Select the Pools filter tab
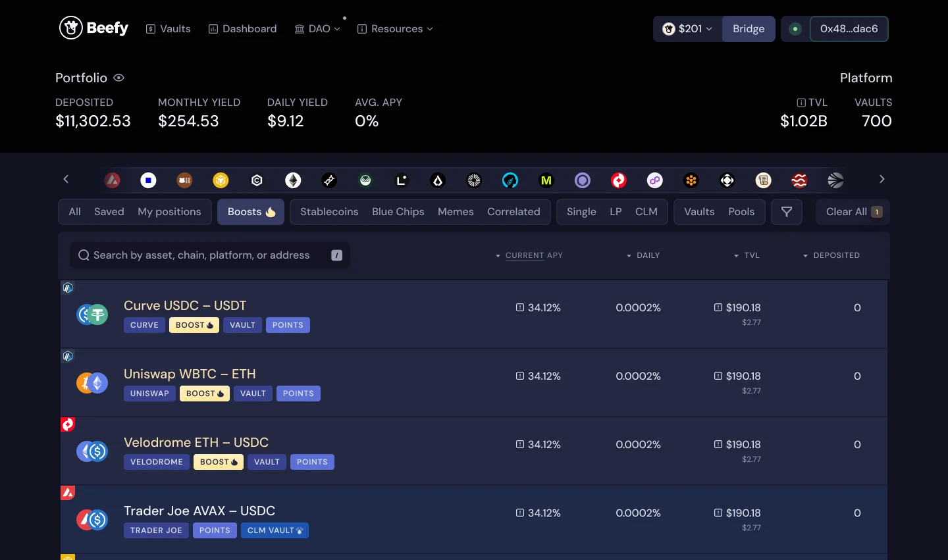Image resolution: width=948 pixels, height=560 pixels. pos(741,212)
